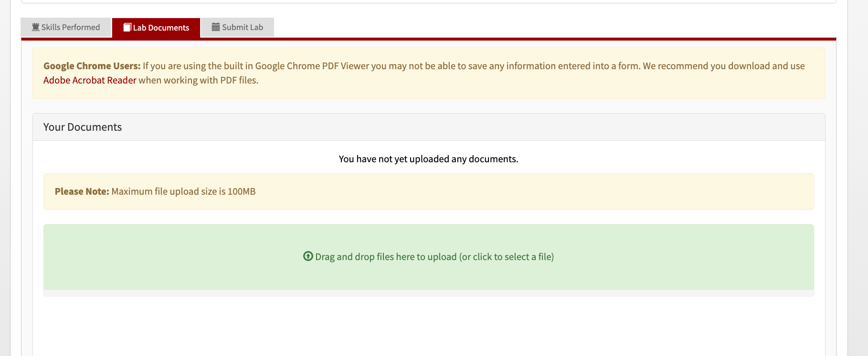
Task: Click the 'when working with PDF files' text
Action: (x=198, y=80)
